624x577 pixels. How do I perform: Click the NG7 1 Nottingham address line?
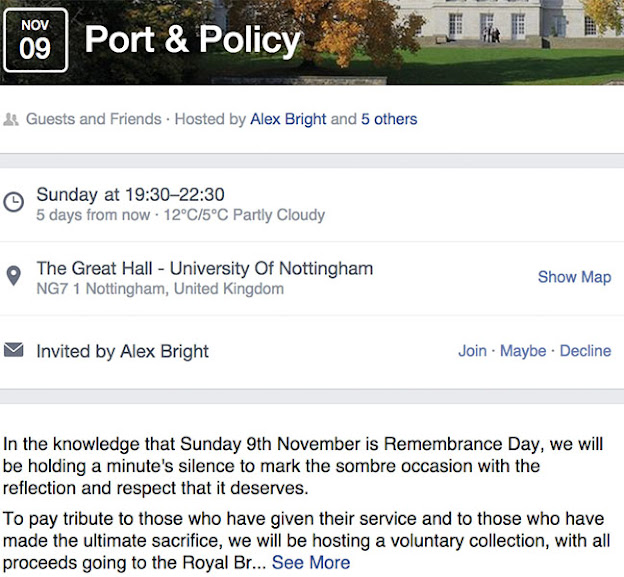point(160,289)
